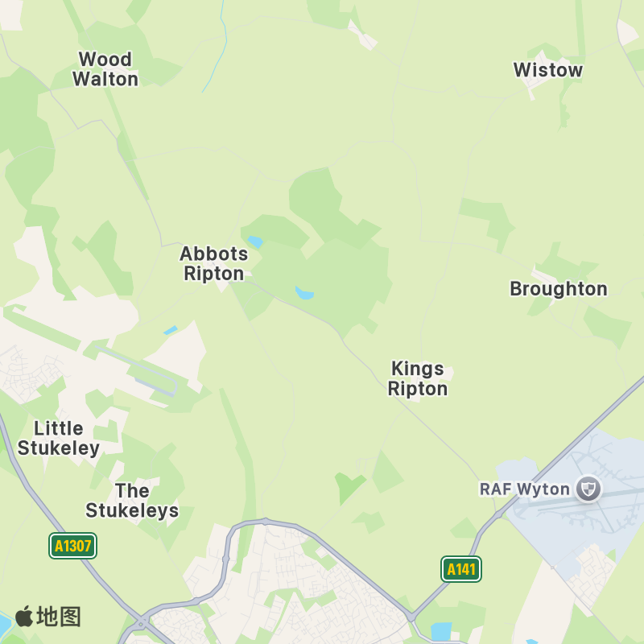Click the blue lake inside Abbots Ripton woodland
644x644 pixels.
click(x=304, y=293)
